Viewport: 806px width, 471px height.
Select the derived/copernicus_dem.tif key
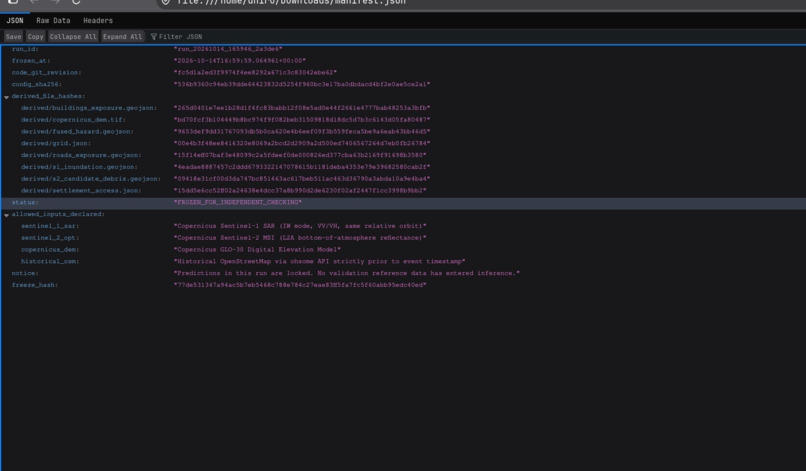[73, 120]
